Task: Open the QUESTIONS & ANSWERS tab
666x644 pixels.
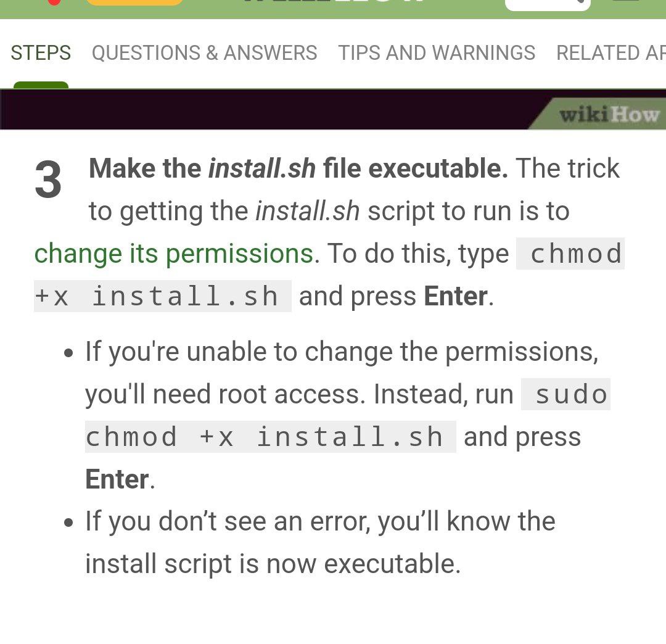Action: tap(204, 53)
